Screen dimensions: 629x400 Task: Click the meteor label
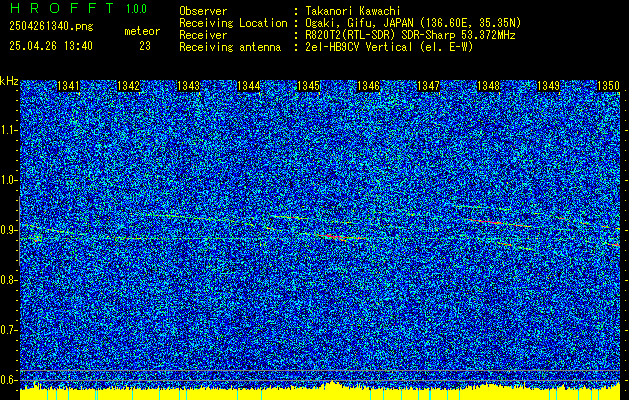[x=142, y=32]
